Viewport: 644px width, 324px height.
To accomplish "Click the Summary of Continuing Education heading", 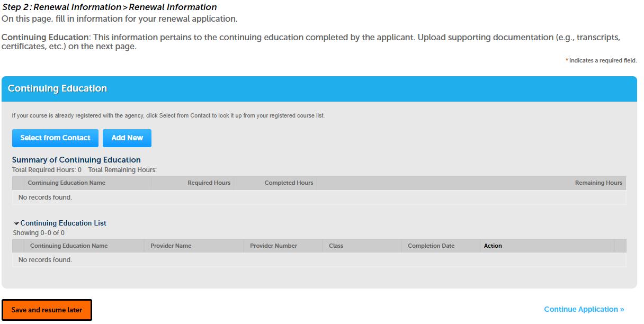I will 76,159.
